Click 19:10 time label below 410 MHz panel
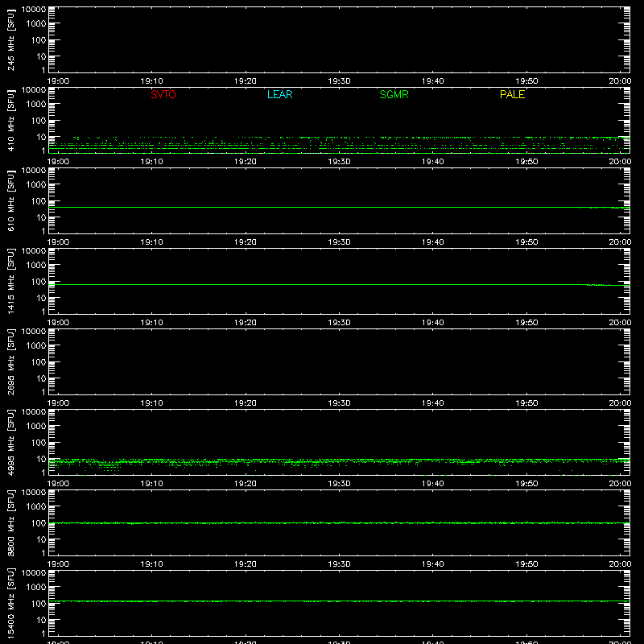 click(x=151, y=162)
